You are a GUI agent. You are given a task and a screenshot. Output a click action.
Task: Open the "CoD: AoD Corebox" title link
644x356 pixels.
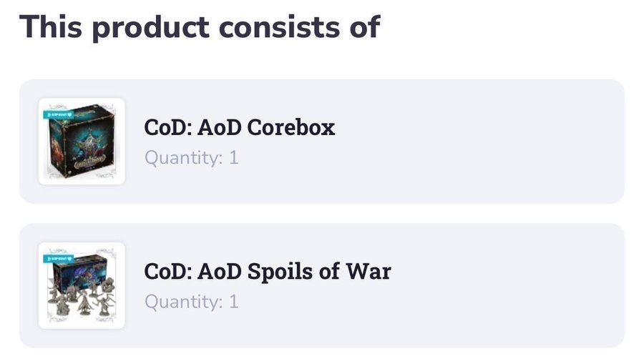coord(239,127)
